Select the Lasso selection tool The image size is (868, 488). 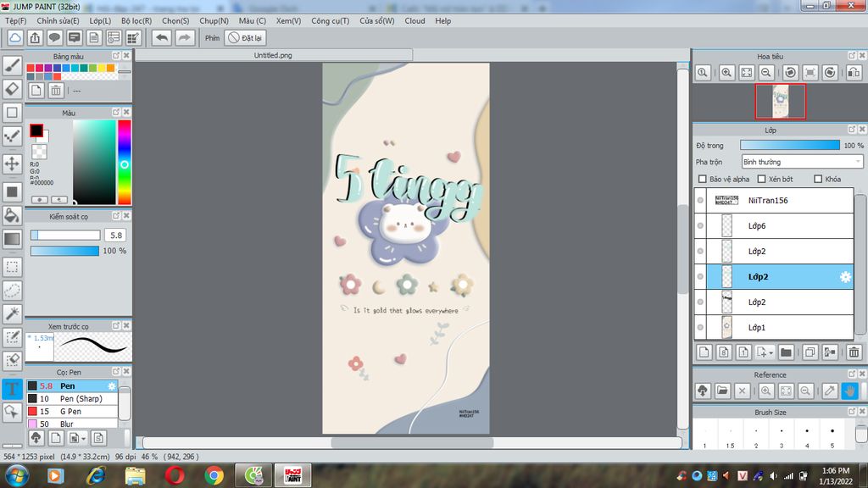[12, 291]
